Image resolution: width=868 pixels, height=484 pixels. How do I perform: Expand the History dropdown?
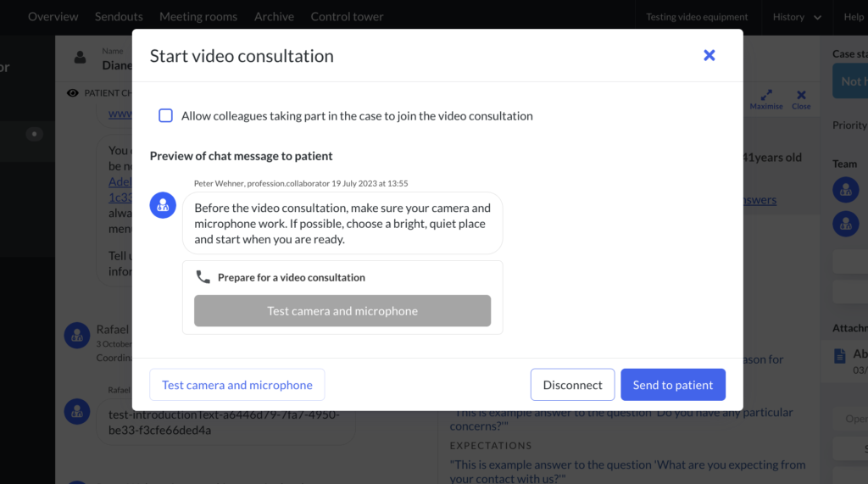(797, 17)
